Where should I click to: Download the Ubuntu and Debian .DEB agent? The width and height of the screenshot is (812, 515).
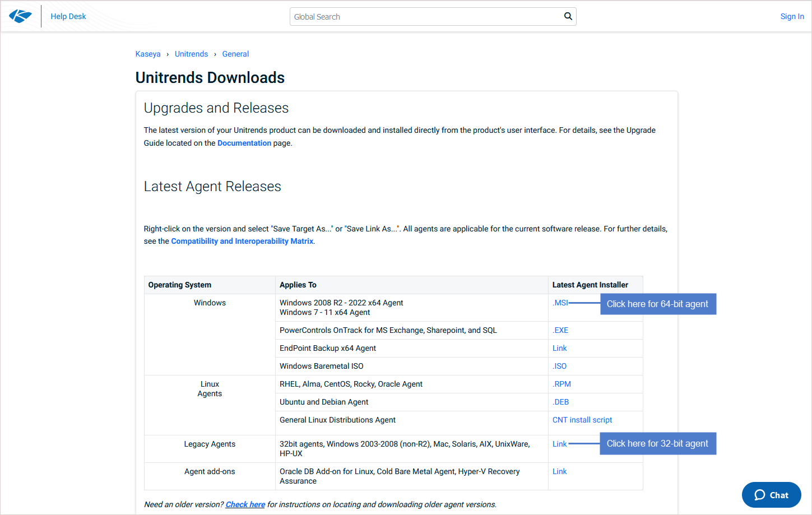point(560,402)
